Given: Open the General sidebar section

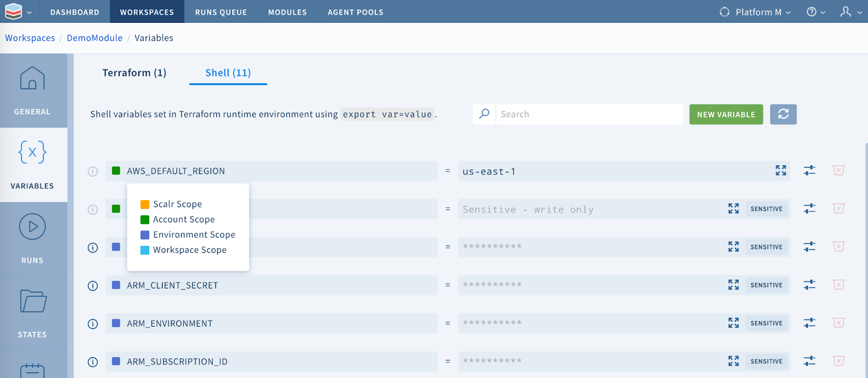Looking at the screenshot, I should (33, 91).
